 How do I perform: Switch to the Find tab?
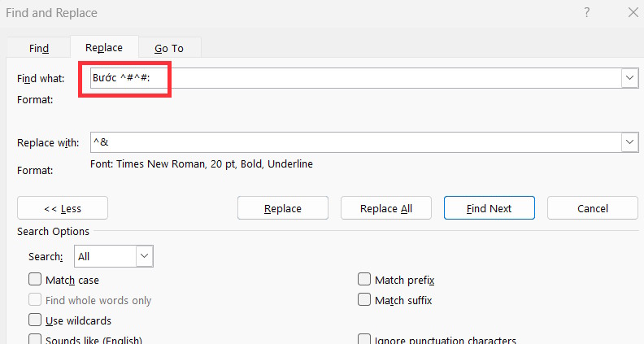point(39,48)
